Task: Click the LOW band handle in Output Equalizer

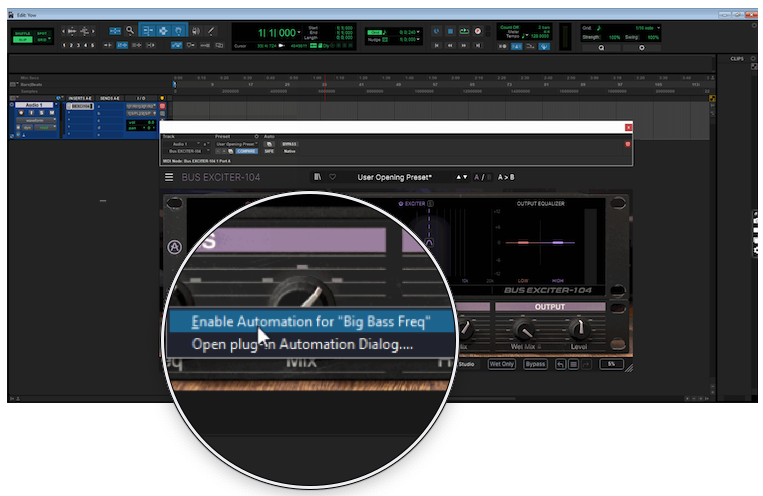Action: tap(523, 242)
